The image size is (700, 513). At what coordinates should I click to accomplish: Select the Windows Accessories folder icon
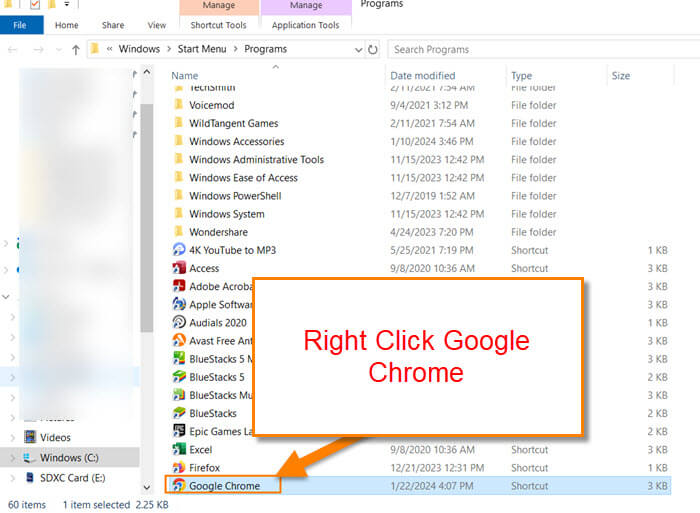[179, 141]
